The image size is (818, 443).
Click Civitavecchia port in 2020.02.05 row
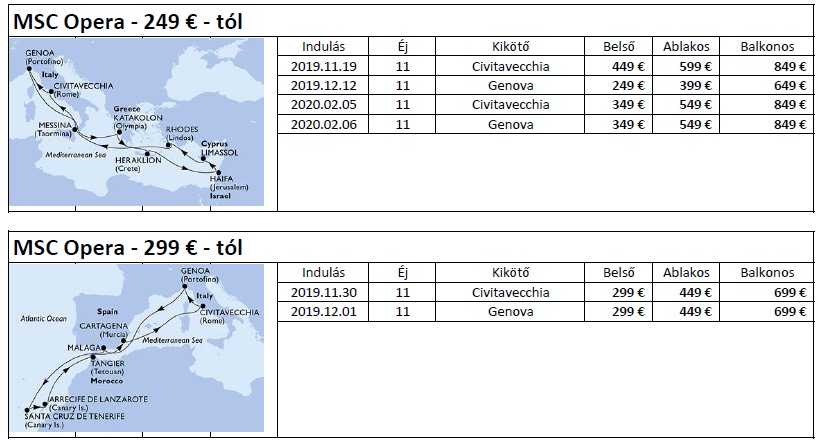click(510, 105)
